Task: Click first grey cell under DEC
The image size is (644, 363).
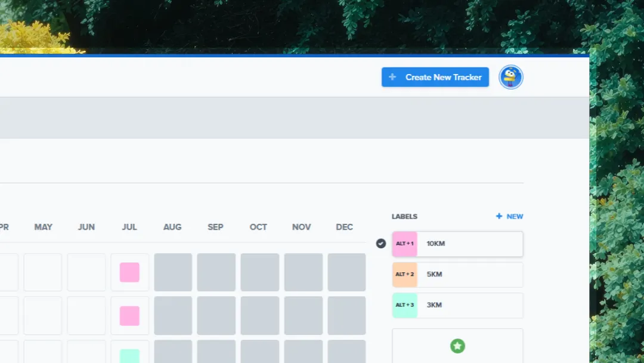Action: [346, 272]
